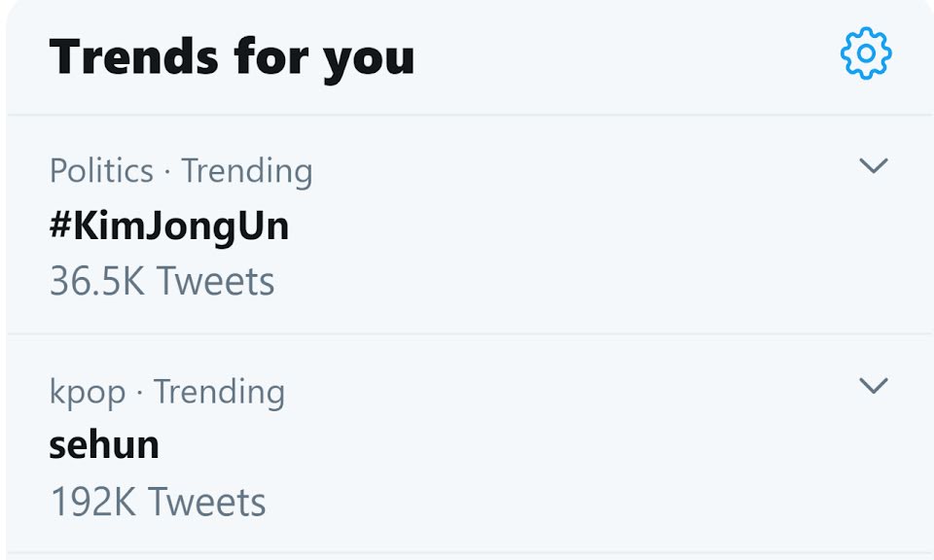Expand options for #KimJongUn trend
Screen dimensions: 934x560
coord(874,166)
